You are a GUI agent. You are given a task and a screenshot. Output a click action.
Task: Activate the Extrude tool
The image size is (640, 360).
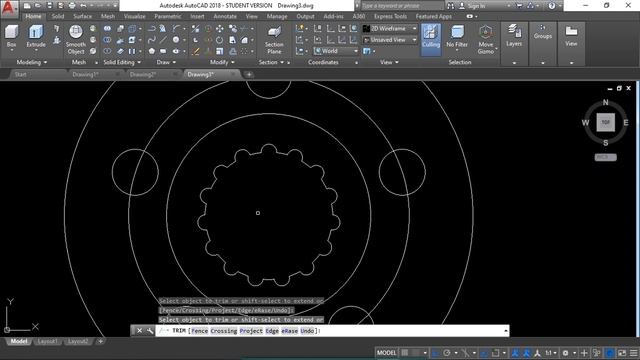coord(36,36)
